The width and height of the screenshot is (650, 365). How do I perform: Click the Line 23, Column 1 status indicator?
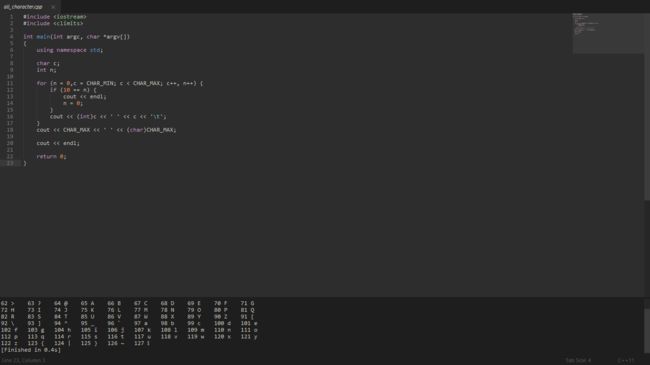(x=23, y=360)
